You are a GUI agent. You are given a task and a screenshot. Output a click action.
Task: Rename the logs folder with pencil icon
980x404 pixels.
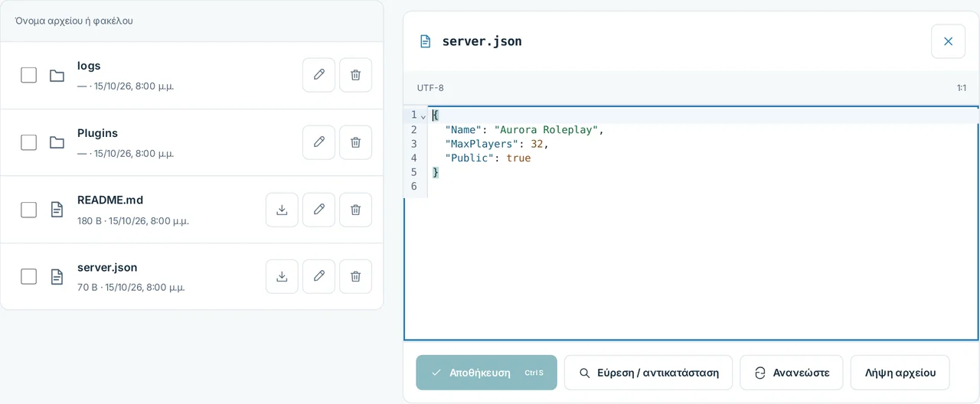318,75
